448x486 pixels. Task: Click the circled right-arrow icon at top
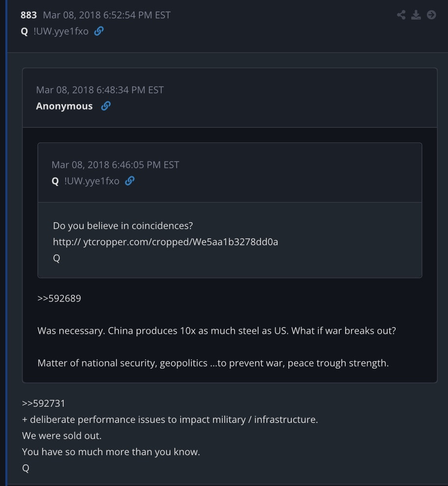pyautogui.click(x=431, y=15)
